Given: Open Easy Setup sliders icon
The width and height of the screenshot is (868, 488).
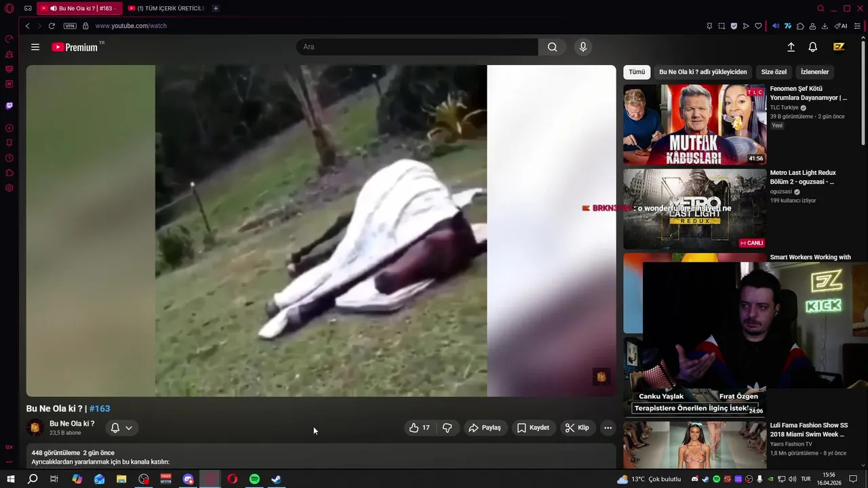Looking at the screenshot, I should tap(857, 26).
